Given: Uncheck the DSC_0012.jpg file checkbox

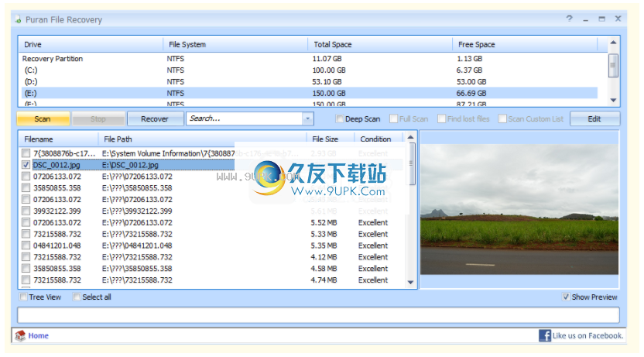Looking at the screenshot, I should click(x=26, y=165).
